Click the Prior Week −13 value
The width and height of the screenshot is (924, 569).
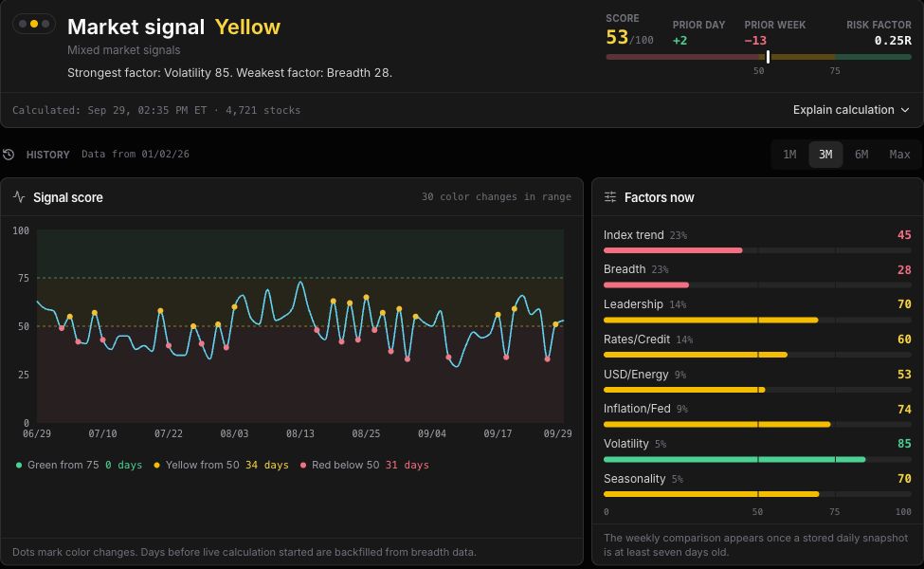(x=755, y=40)
